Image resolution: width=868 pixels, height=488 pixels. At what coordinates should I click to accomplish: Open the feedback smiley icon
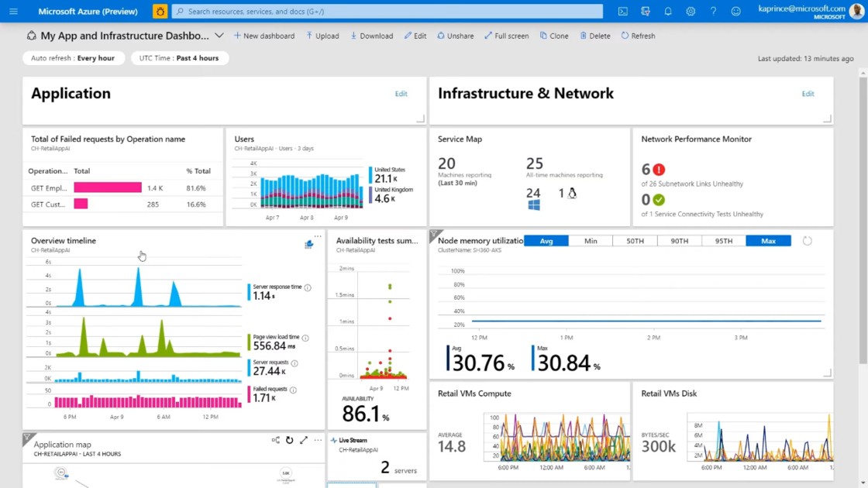[735, 11]
